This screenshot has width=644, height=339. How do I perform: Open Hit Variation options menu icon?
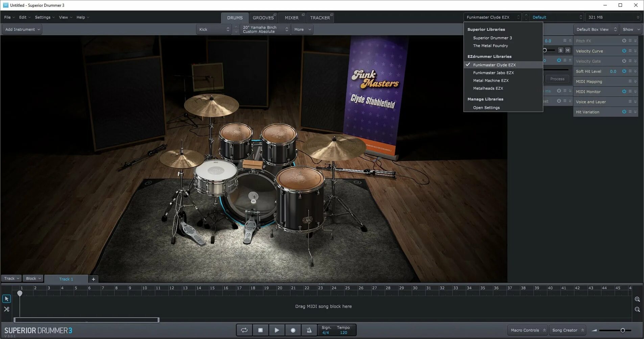630,112
